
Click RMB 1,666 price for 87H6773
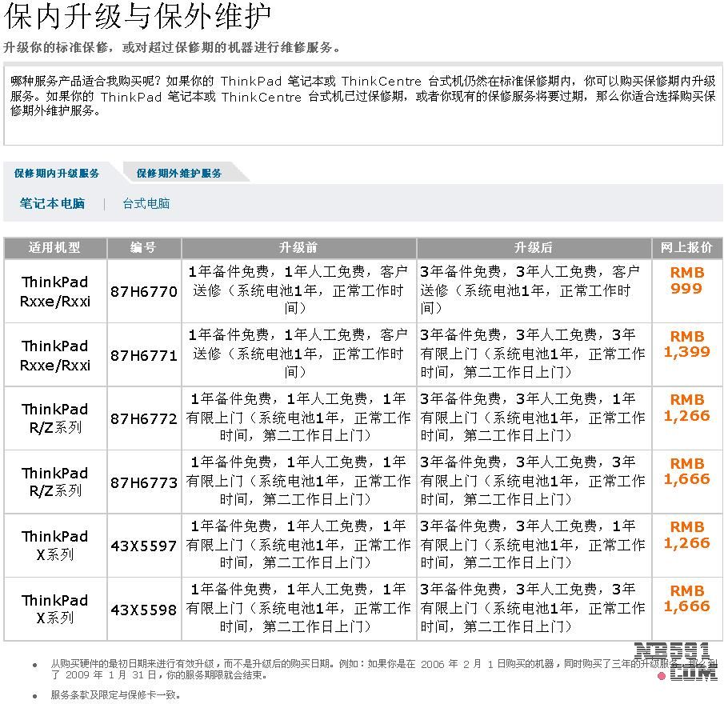687,471
